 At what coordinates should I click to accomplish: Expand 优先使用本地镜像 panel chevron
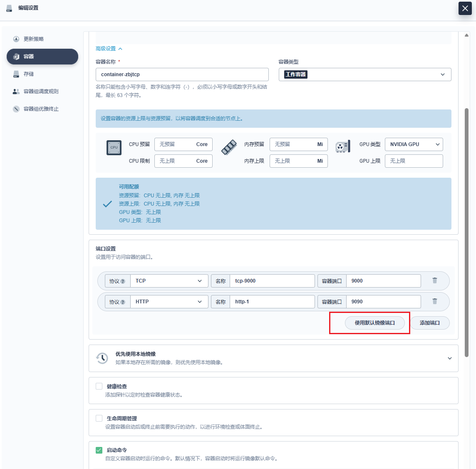450,358
